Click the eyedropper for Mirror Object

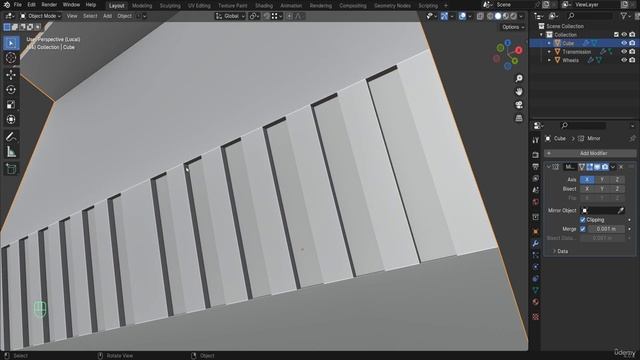(620, 211)
